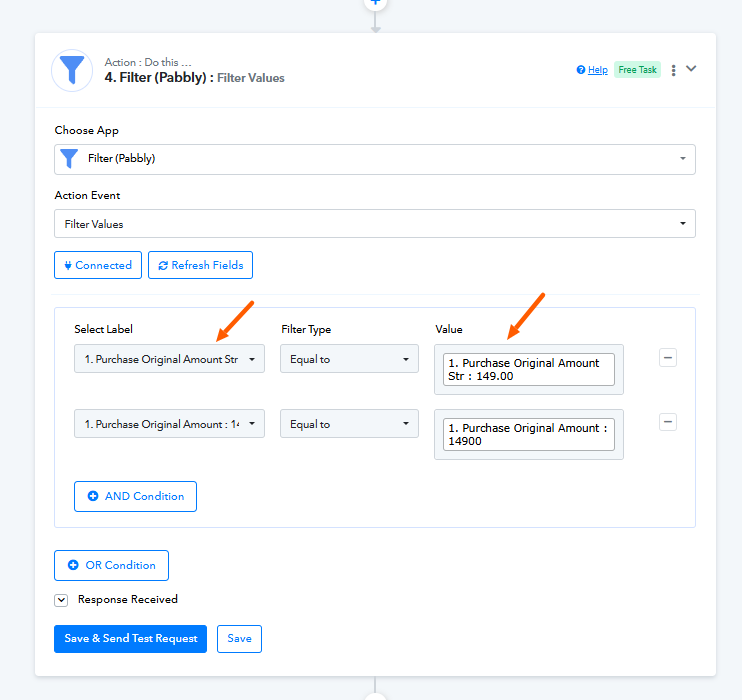The image size is (742, 700).
Task: Click the second Value field showing 14900
Action: 528,434
